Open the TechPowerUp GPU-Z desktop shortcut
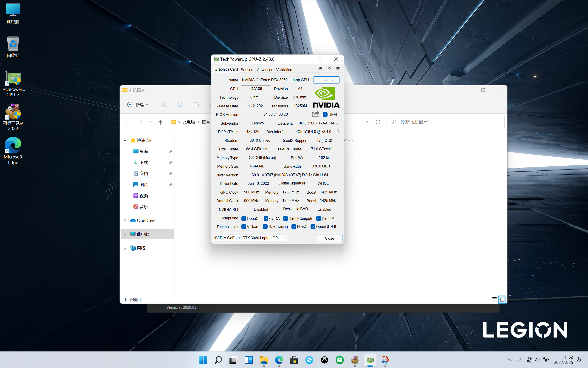 [x=13, y=84]
